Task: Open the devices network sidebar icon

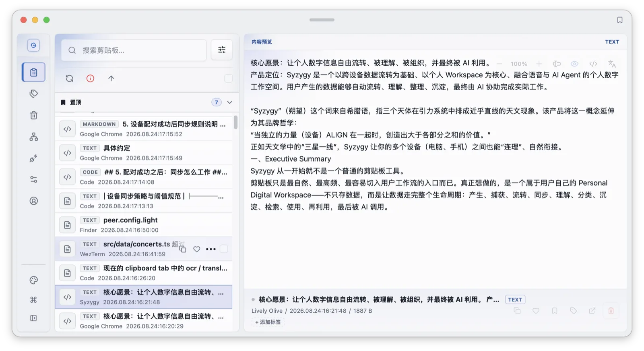Action: [x=34, y=137]
